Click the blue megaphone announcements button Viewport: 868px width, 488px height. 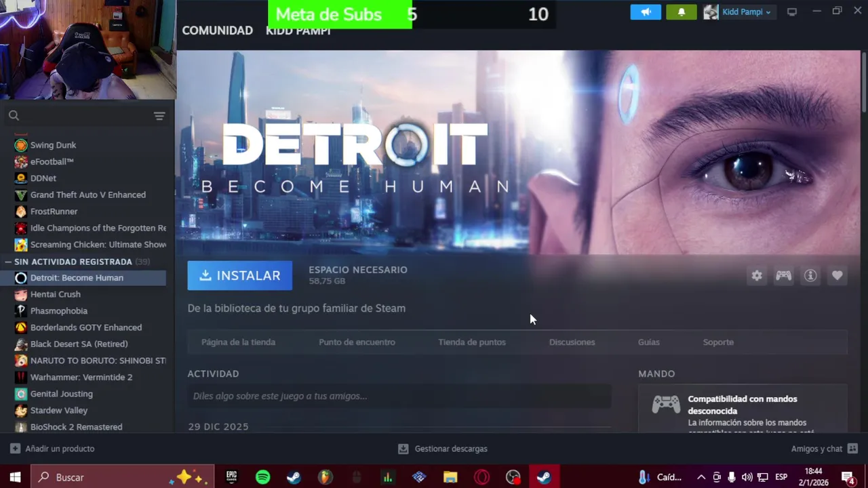[646, 12]
